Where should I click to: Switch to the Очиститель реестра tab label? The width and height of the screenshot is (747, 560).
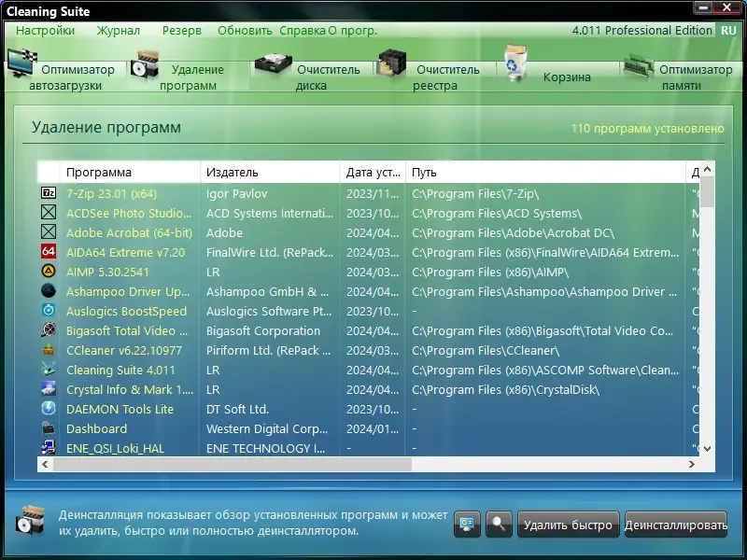pyautogui.click(x=446, y=77)
